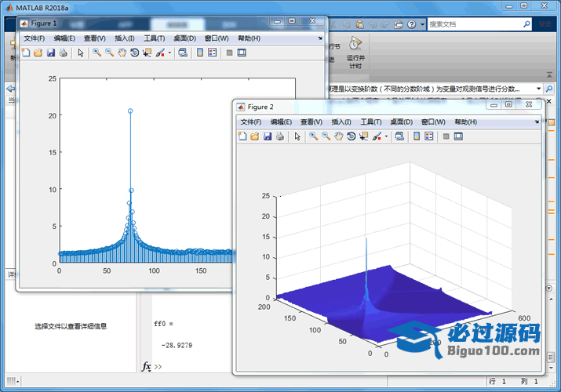Expand Brush tool color dropdown in Figure 2

[x=386, y=136]
